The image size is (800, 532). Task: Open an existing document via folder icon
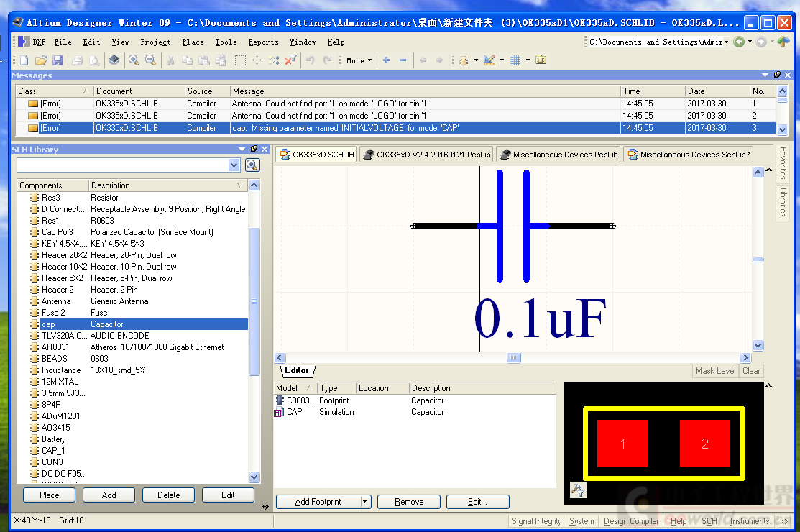pyautogui.click(x=41, y=60)
